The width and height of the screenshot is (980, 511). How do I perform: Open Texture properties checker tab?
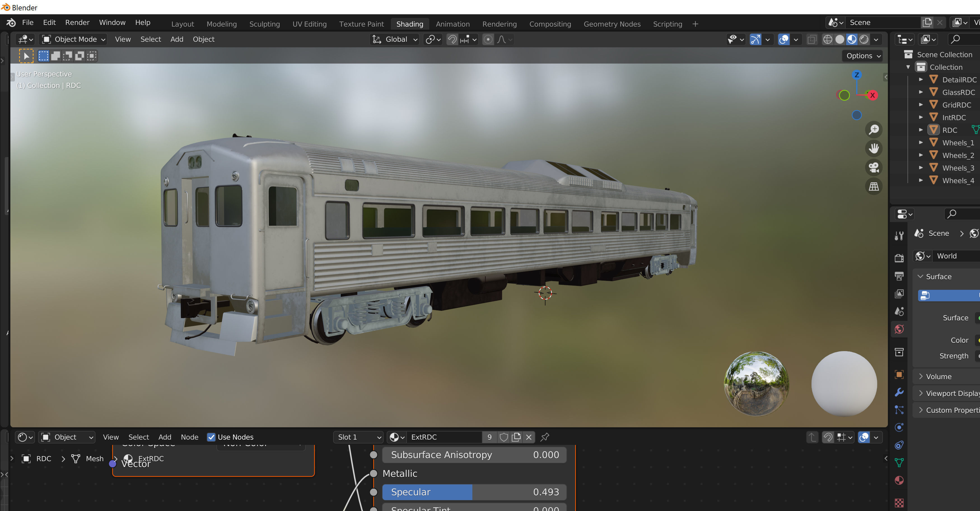pyautogui.click(x=899, y=503)
